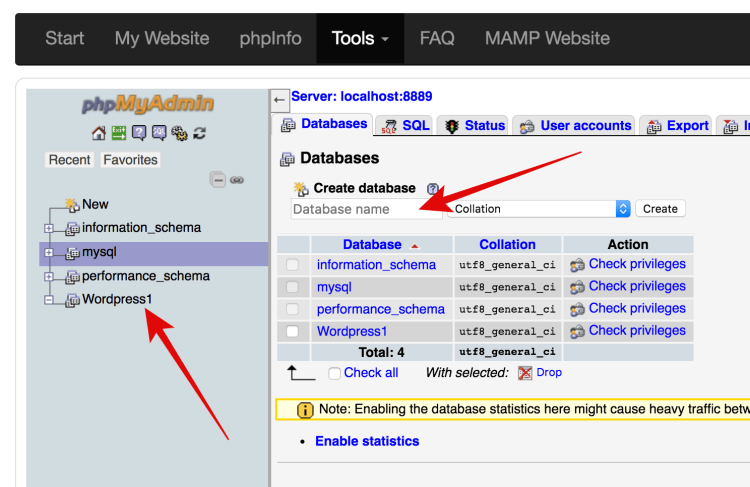Viewport: 750px width, 487px height.
Task: Click Server: localhost:8889 breadcrumb
Action: [362, 97]
